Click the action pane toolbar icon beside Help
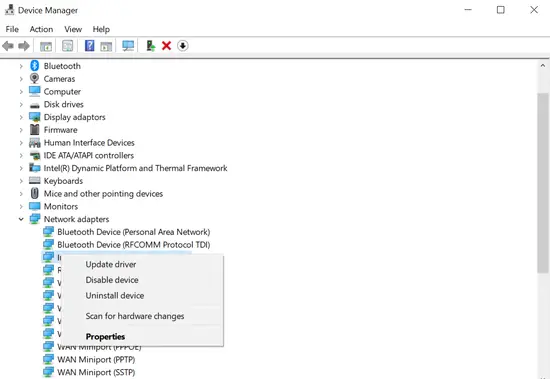The height and width of the screenshot is (379, 550). pos(106,46)
